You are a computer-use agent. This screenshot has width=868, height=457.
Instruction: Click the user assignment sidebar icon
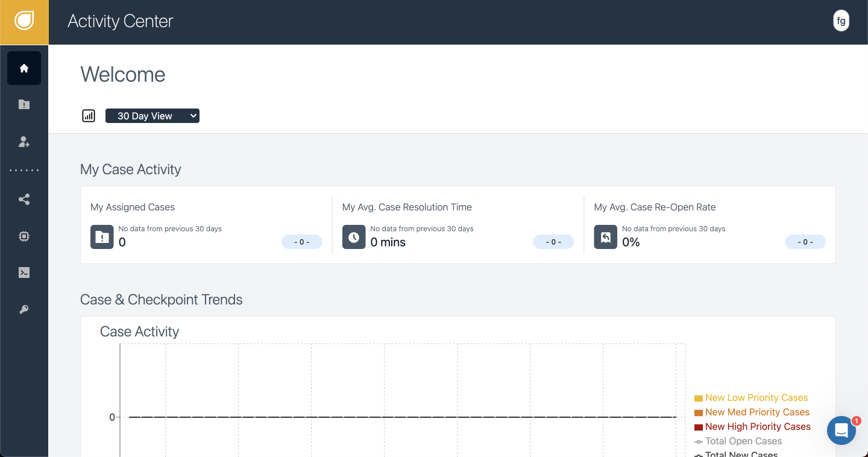(x=24, y=142)
